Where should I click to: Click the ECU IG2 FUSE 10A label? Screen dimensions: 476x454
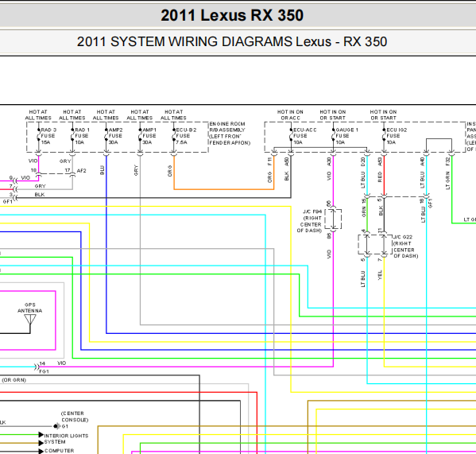point(397,136)
